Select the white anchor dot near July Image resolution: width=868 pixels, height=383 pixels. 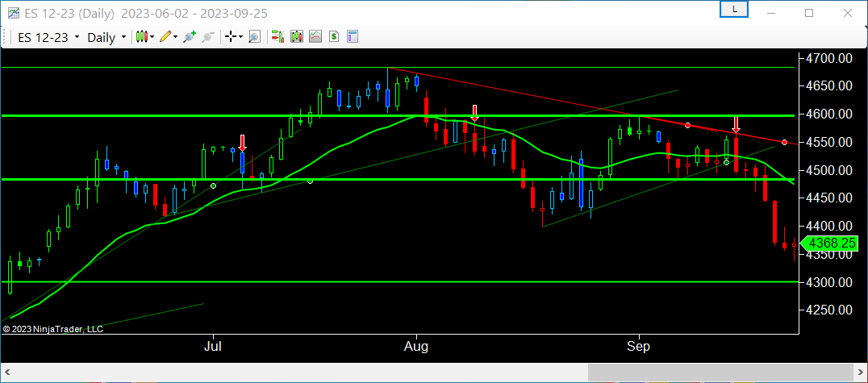[x=214, y=186]
